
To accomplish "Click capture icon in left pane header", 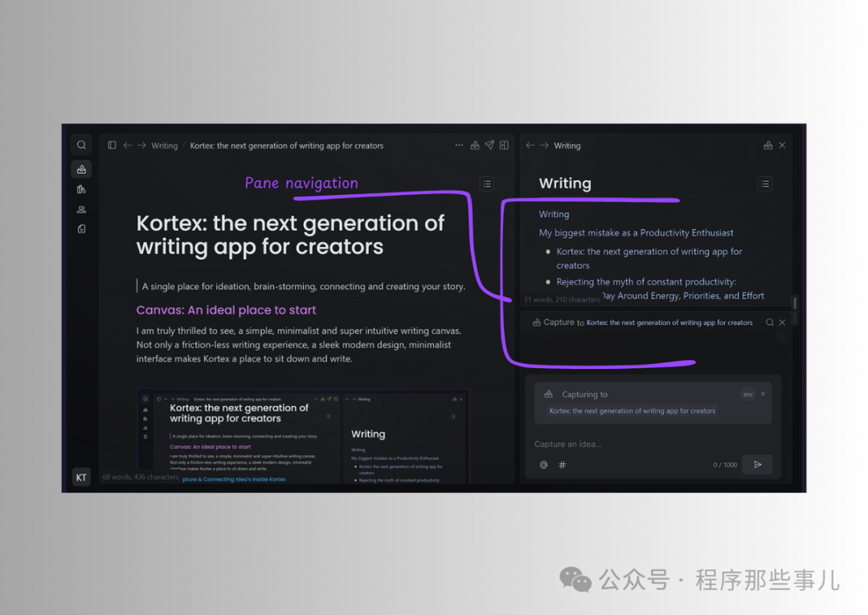I will click(x=475, y=145).
